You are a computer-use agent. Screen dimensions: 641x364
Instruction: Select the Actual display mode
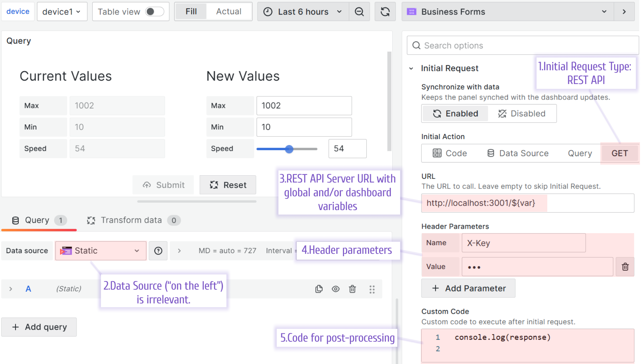point(228,11)
